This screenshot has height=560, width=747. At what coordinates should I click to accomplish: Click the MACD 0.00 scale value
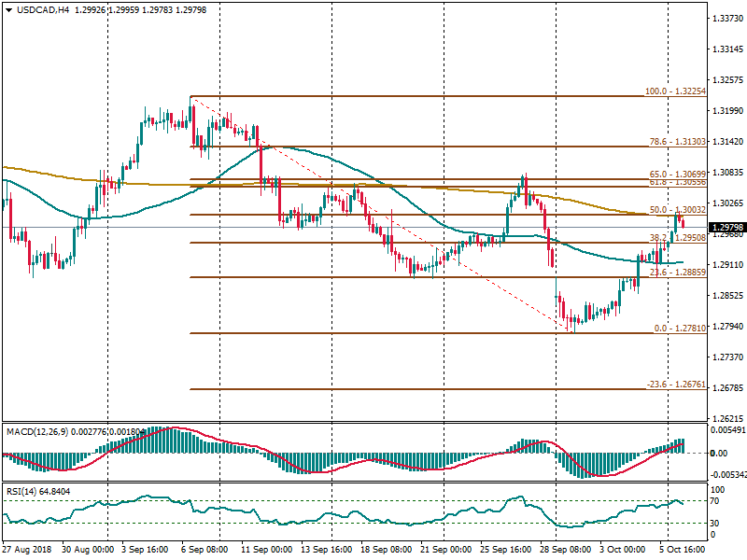719,454
